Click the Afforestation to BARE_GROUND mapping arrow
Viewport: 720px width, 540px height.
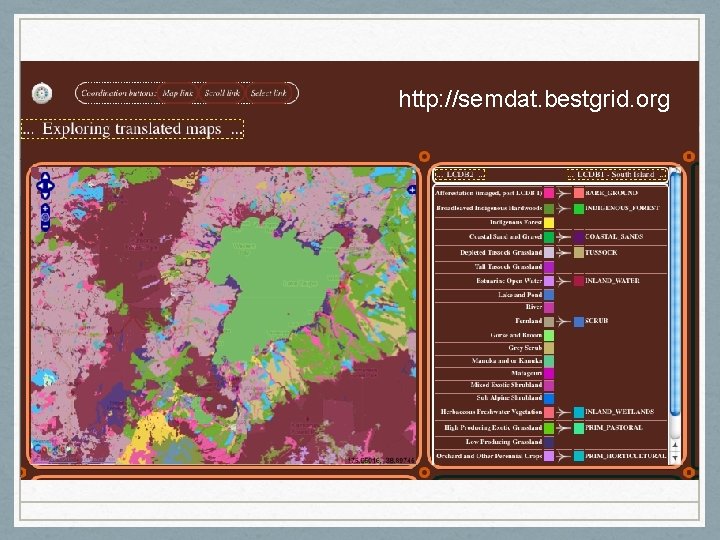563,193
